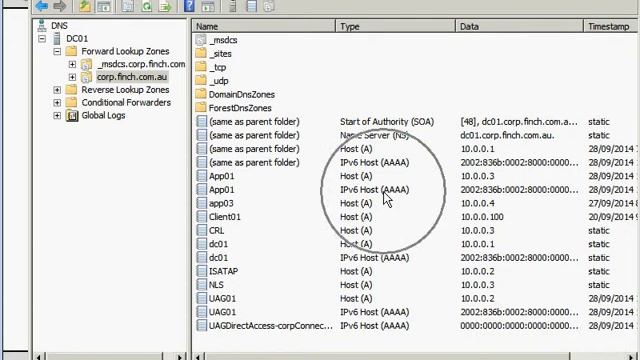Sort by the Name column header
The image size is (640, 360).
tap(264, 27)
